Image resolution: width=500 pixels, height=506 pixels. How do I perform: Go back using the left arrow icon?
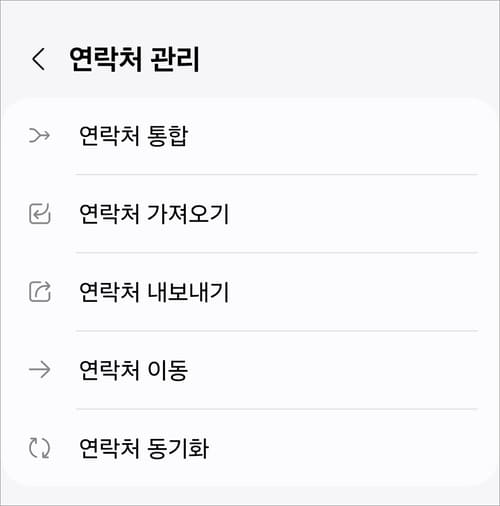(38, 59)
